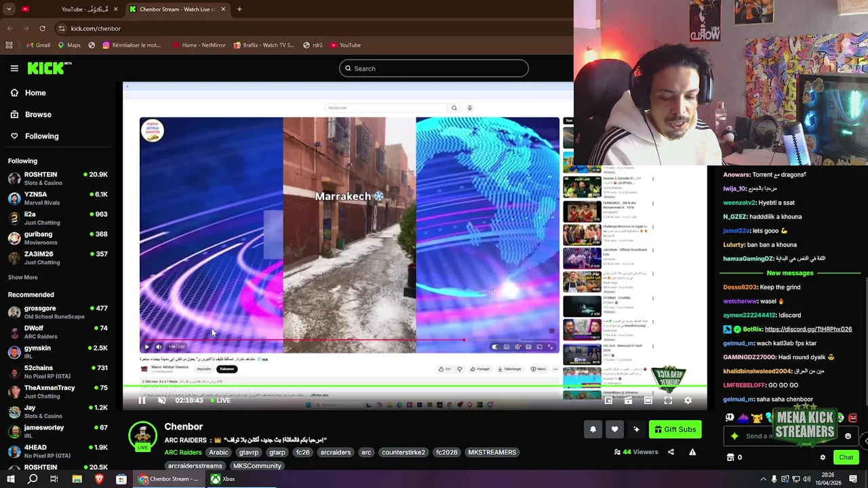
Task: Open the Maps bookmark
Action: click(x=69, y=45)
